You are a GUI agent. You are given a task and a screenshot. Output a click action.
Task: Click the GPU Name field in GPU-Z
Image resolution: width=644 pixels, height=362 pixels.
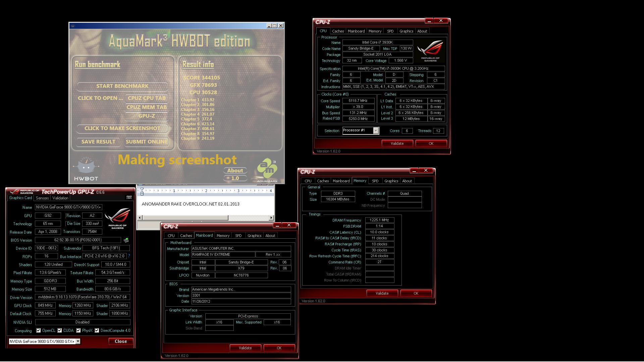(x=68, y=207)
